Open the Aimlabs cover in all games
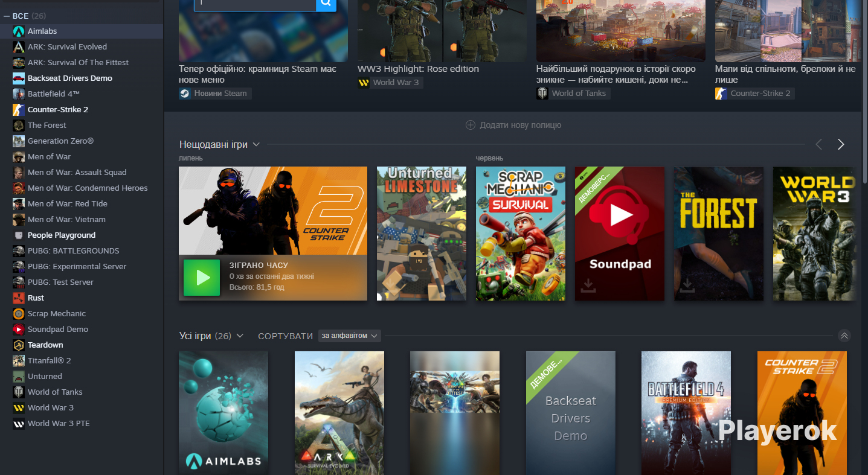The height and width of the screenshot is (475, 868). coord(223,413)
